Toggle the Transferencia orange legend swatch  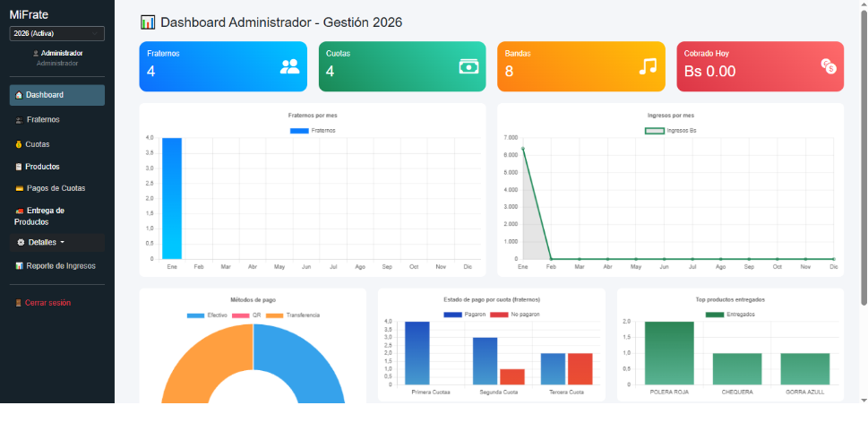click(x=275, y=315)
